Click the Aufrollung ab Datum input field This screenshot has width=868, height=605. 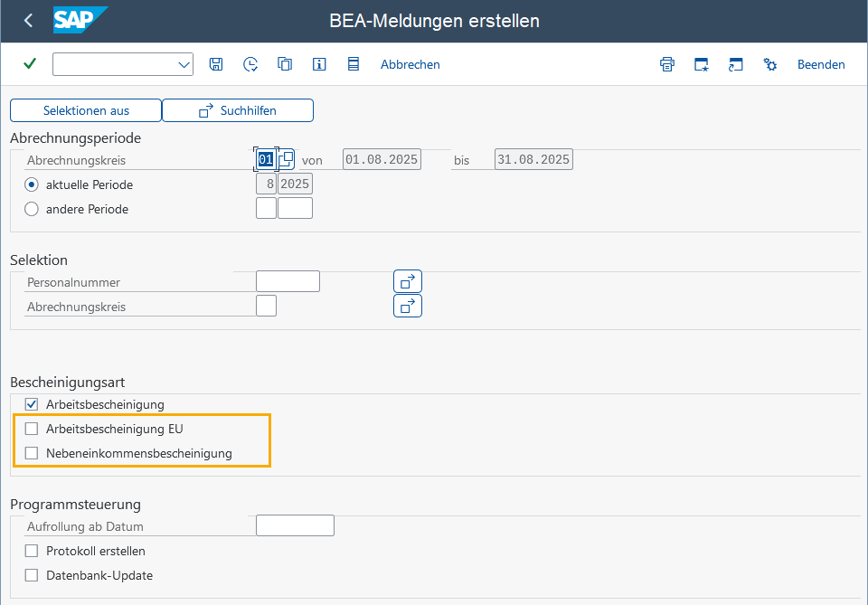[295, 525]
